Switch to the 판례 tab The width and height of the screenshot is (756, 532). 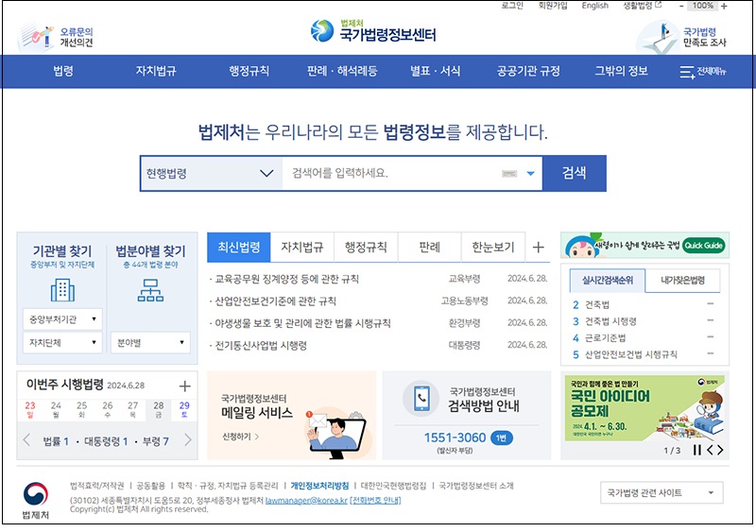430,248
